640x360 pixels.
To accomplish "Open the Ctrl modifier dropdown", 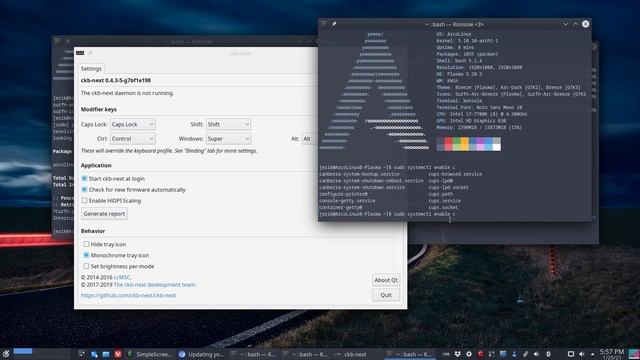I will [132, 139].
